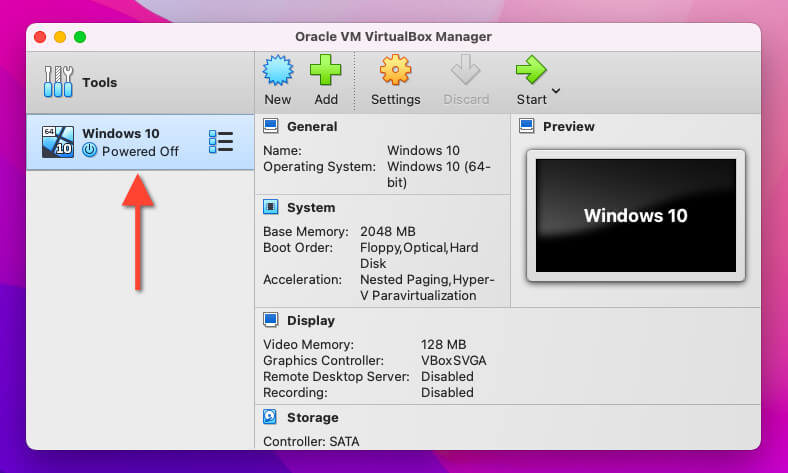788x473 pixels.
Task: Click the Add toolbar label
Action: tap(326, 100)
